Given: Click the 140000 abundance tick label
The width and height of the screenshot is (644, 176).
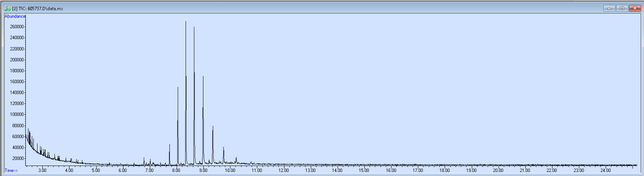Looking at the screenshot, I should [x=17, y=93].
